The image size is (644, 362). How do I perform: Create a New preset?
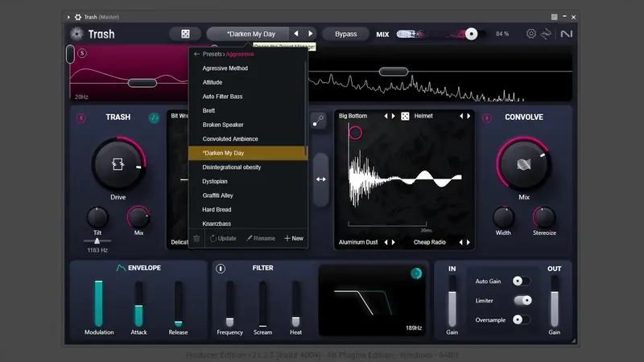click(x=294, y=238)
